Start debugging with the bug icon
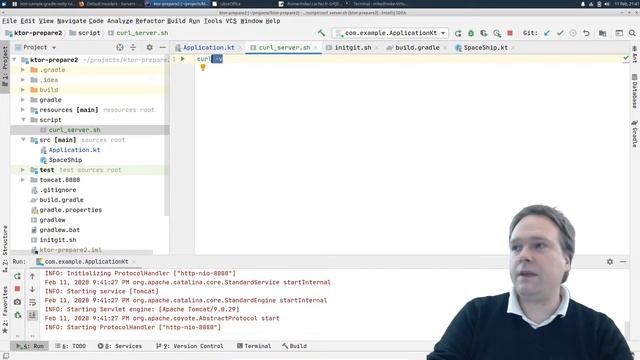 point(471,33)
